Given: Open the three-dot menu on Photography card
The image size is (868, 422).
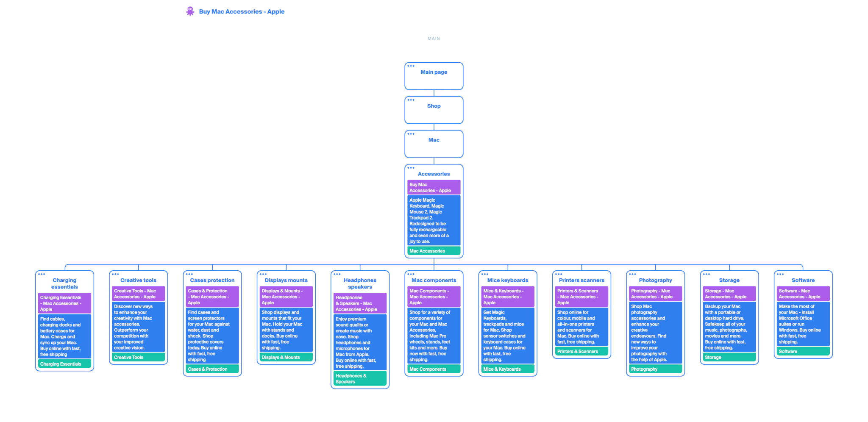Looking at the screenshot, I should (632, 274).
